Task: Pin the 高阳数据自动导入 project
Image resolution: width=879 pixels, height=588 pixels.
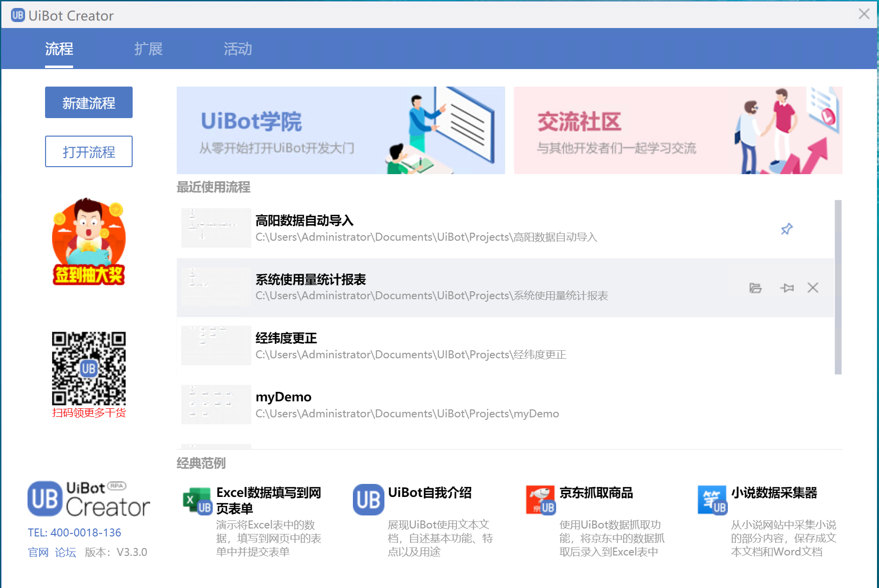Action: tap(786, 229)
